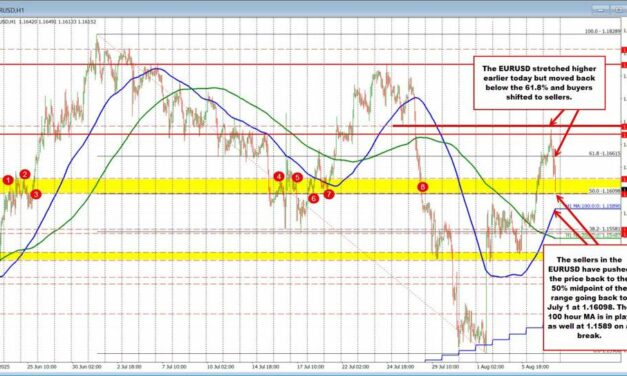Click the 25 Jun 10:00 time label
Screen dimensions: 627x376
(41, 366)
